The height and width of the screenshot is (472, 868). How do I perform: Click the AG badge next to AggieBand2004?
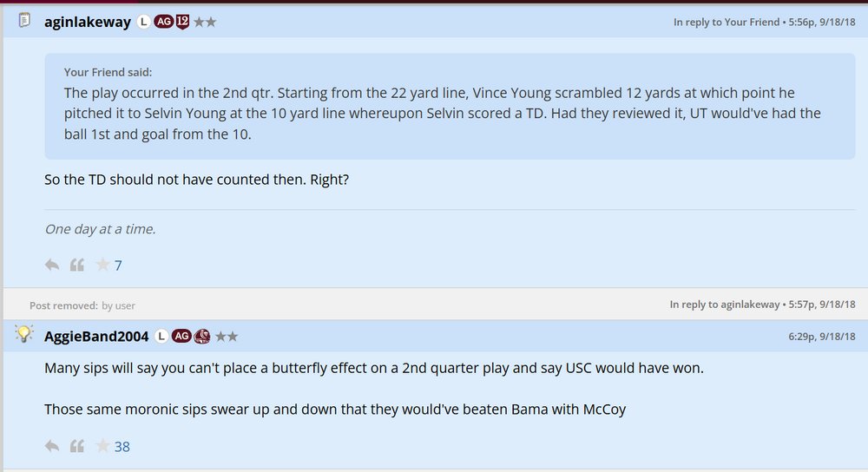[181, 337]
